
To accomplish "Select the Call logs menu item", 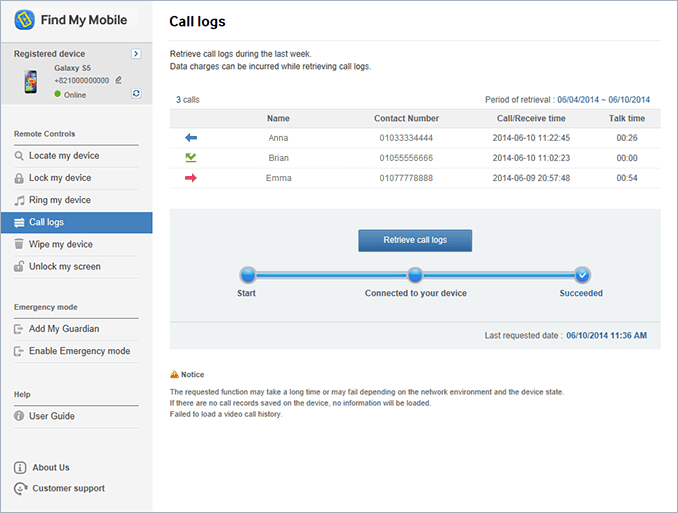I will tap(46, 223).
